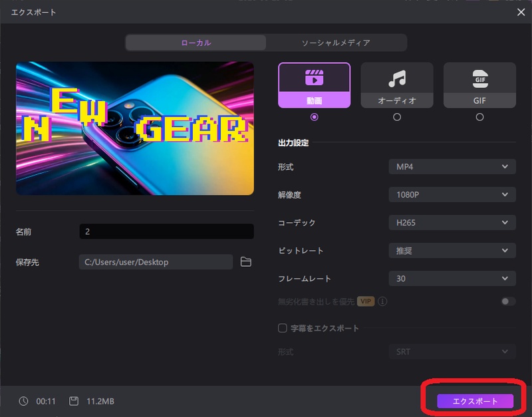This screenshot has width=532, height=417.
Task: Choose the 動画 radio button
Action: [x=314, y=117]
